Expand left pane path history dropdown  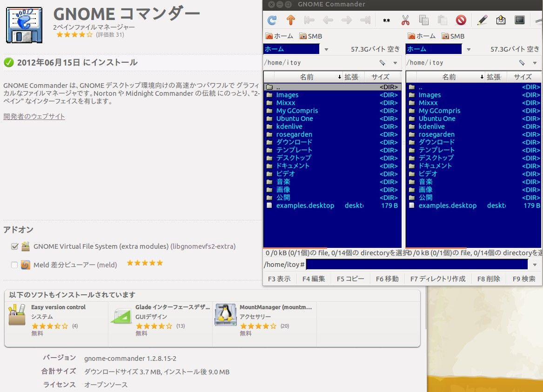[x=395, y=63]
